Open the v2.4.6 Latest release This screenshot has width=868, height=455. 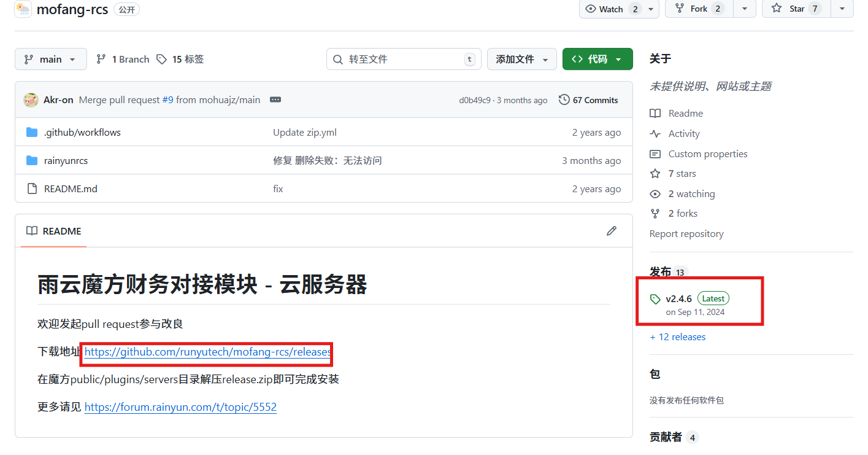point(689,304)
